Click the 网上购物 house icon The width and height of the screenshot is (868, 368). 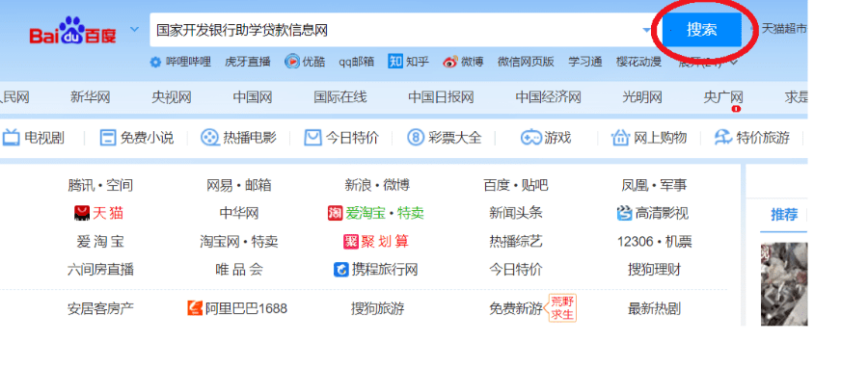coord(620,137)
